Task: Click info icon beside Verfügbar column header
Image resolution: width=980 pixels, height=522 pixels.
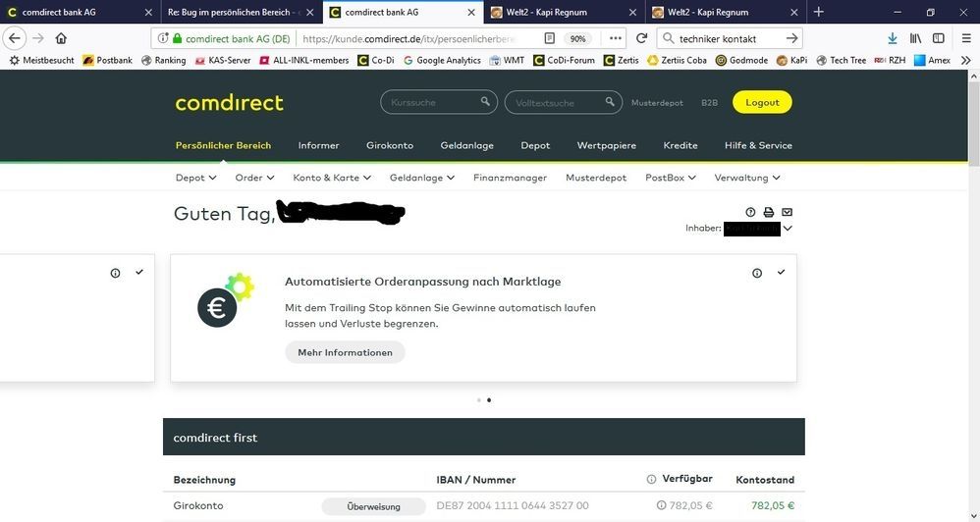Action: point(651,479)
